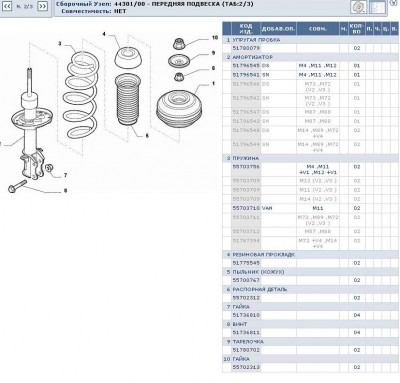Select nut part 10 in the diagram
The width and height of the screenshot is (400, 383).
pyautogui.click(x=179, y=44)
